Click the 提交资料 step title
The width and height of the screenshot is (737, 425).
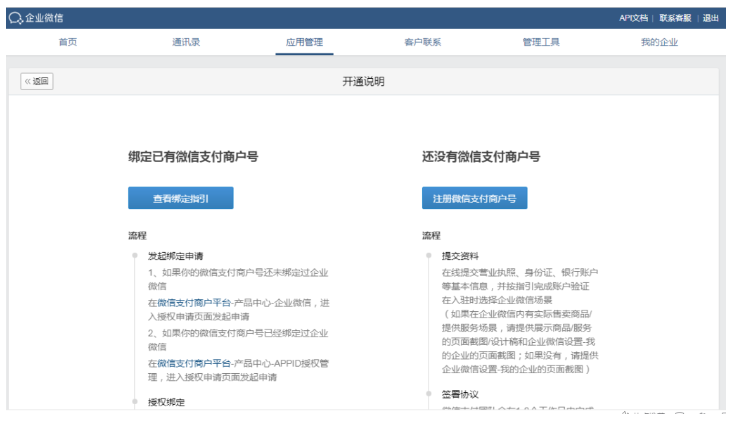coord(460,256)
